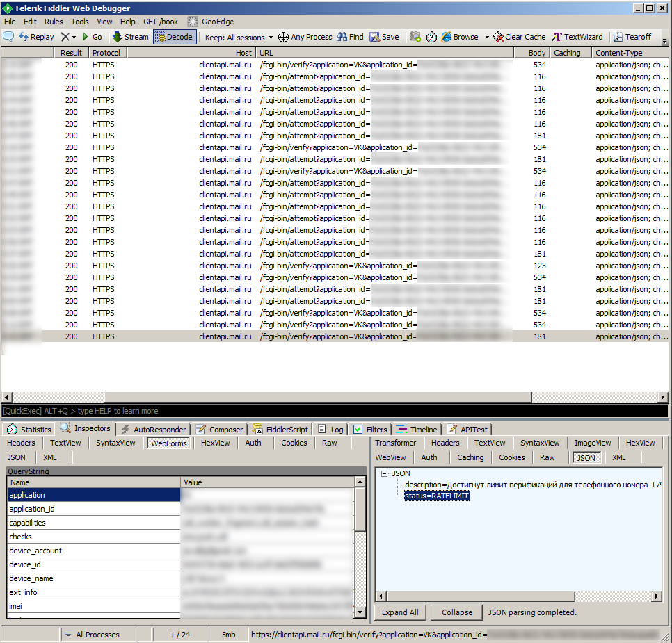Click the Telerik Fiddler title bar app icon
Screen dimensions: 672x643
tap(7, 8)
